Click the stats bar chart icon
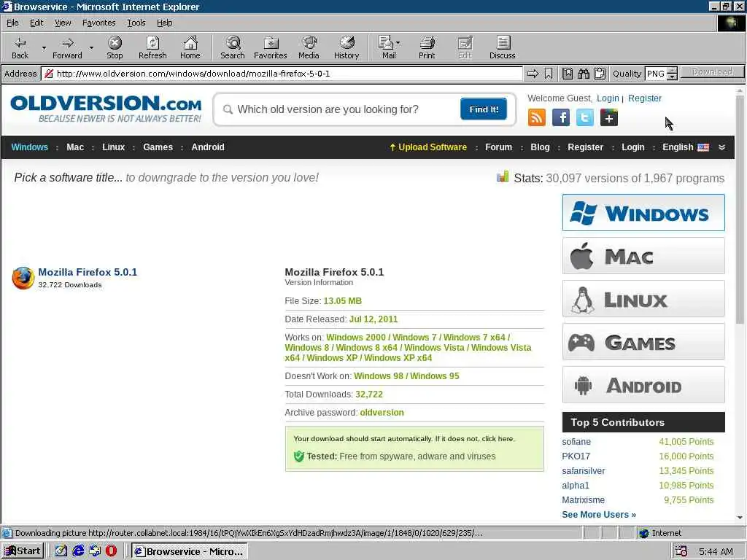Screen dimensions: 747x560 tap(503, 176)
